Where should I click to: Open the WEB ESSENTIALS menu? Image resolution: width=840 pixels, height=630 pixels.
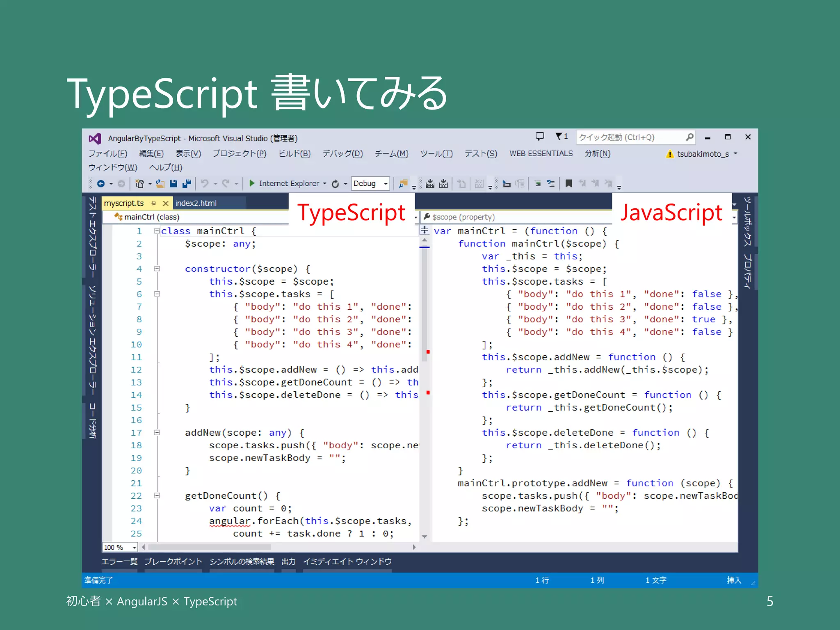click(541, 154)
